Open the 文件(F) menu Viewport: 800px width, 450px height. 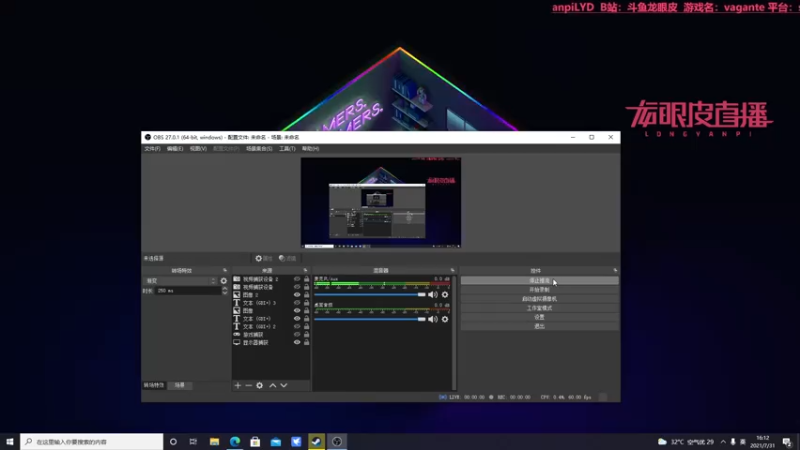(x=152, y=148)
